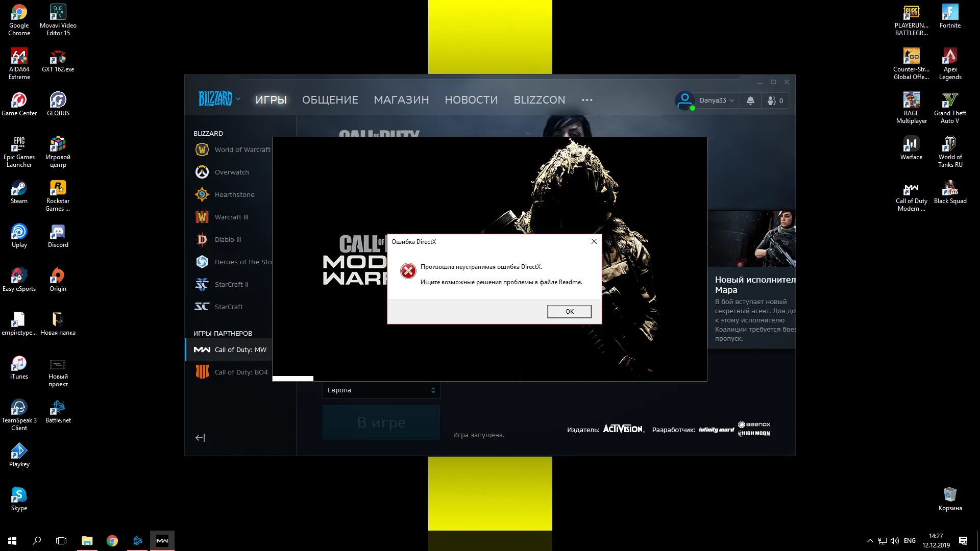Switch to the ИГРЫ tab
Viewport: 980px width, 551px height.
[x=271, y=100]
